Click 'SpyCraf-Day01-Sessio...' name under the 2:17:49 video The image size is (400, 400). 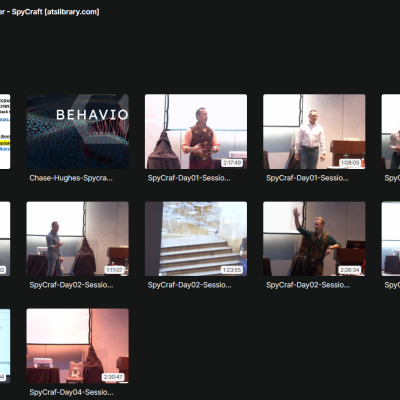point(189,178)
